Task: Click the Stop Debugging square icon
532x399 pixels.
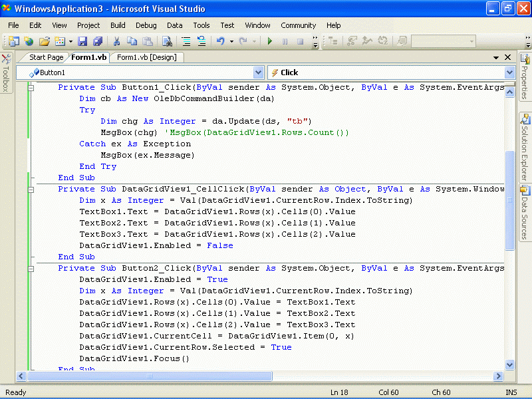Action: (301, 41)
